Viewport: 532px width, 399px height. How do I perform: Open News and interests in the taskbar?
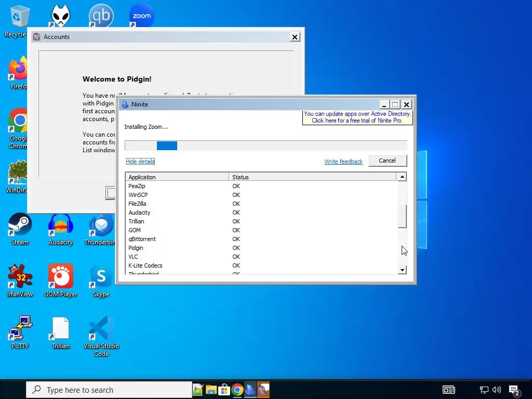(448, 390)
